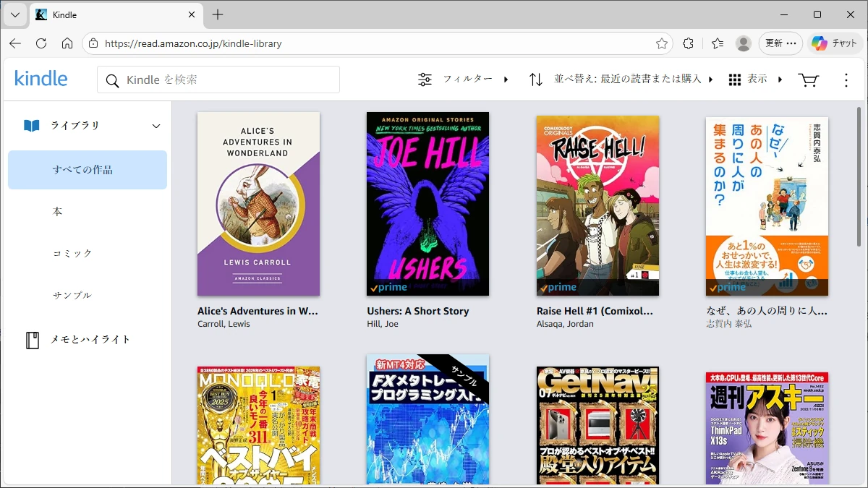
Task: Open the shopping cart icon
Action: click(807, 80)
